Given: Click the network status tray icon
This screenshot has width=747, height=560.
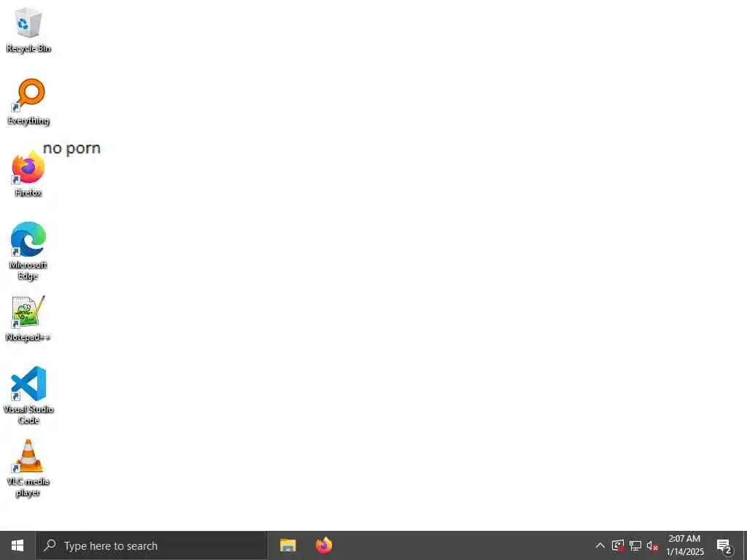Looking at the screenshot, I should tap(635, 545).
